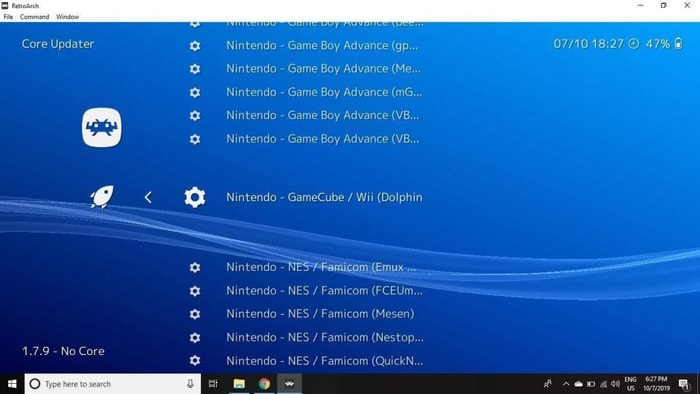Click gear icon beside Game Boy Advance (Me...

click(195, 69)
